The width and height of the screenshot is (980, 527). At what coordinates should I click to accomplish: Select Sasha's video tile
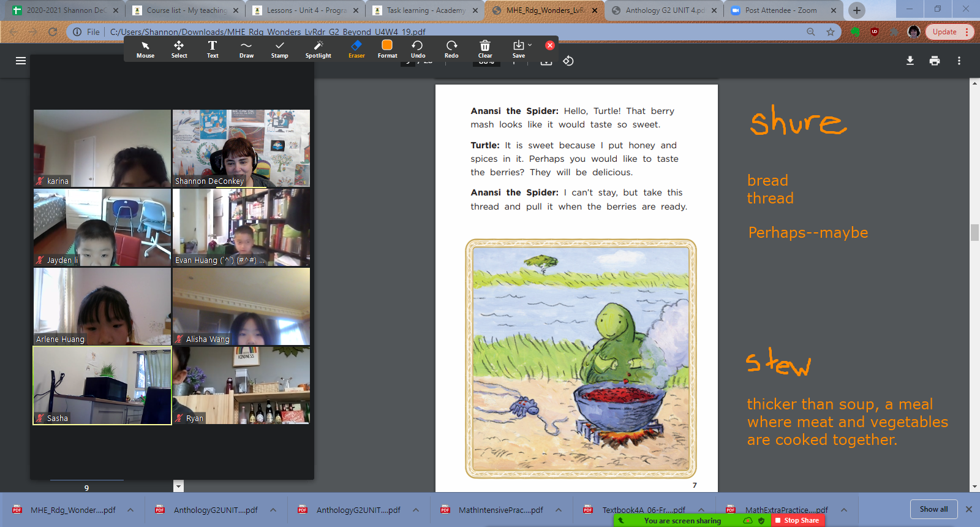tap(102, 385)
